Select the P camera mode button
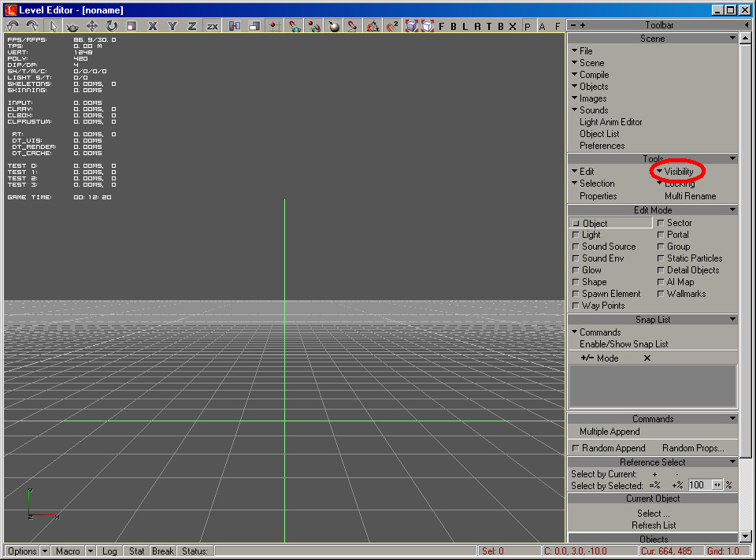 point(528,27)
